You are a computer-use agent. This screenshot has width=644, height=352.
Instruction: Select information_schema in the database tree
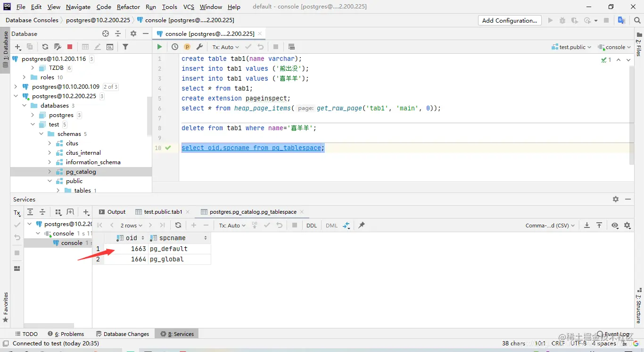point(93,162)
